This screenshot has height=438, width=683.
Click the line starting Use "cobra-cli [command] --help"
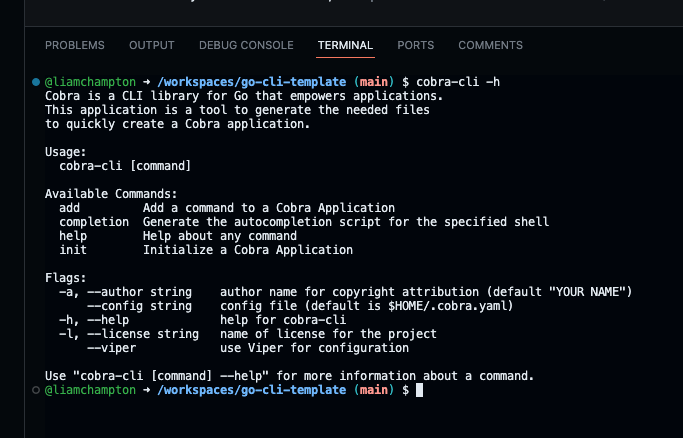click(x=289, y=376)
